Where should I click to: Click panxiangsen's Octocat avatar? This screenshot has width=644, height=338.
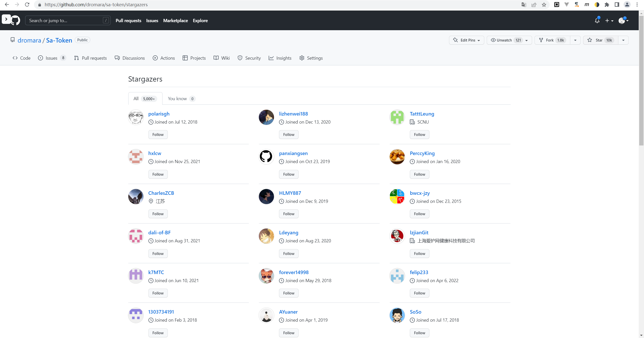click(266, 157)
